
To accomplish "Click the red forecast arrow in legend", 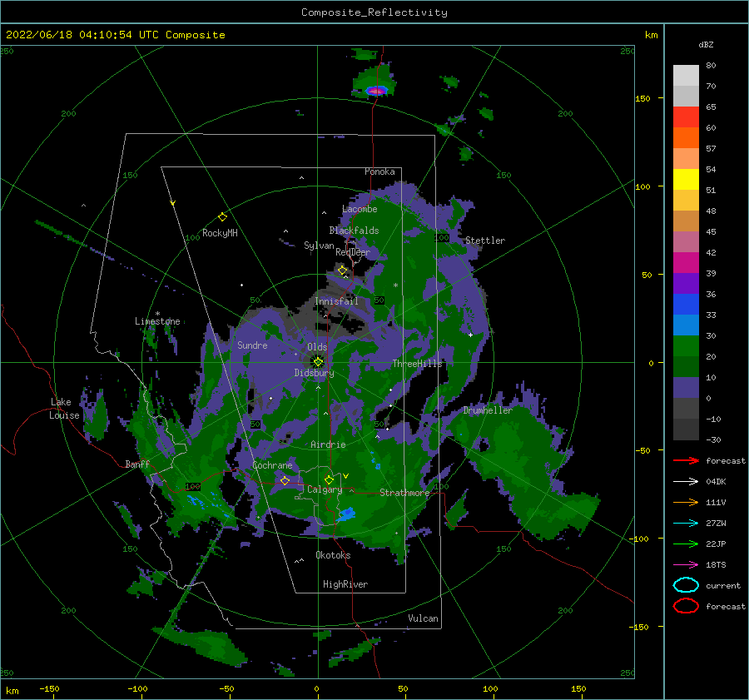I will (686, 460).
